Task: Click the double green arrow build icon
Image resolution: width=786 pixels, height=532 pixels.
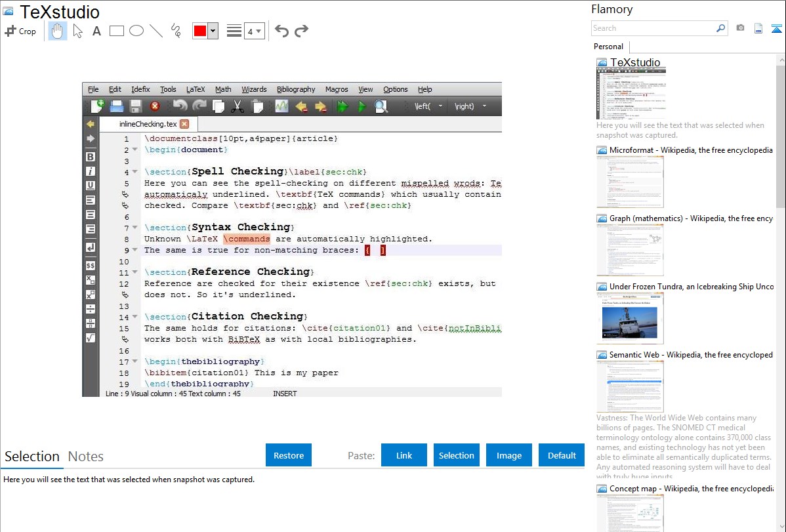Action: pyautogui.click(x=343, y=106)
